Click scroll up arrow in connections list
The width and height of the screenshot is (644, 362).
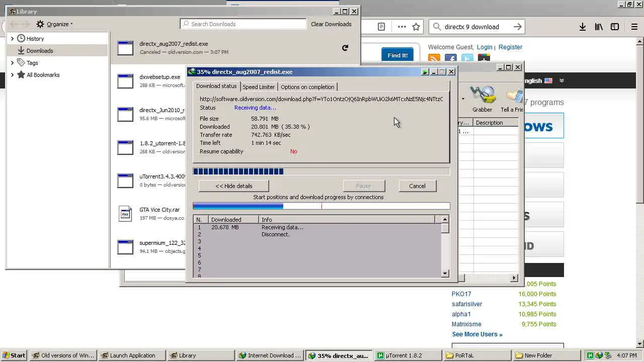tap(445, 219)
